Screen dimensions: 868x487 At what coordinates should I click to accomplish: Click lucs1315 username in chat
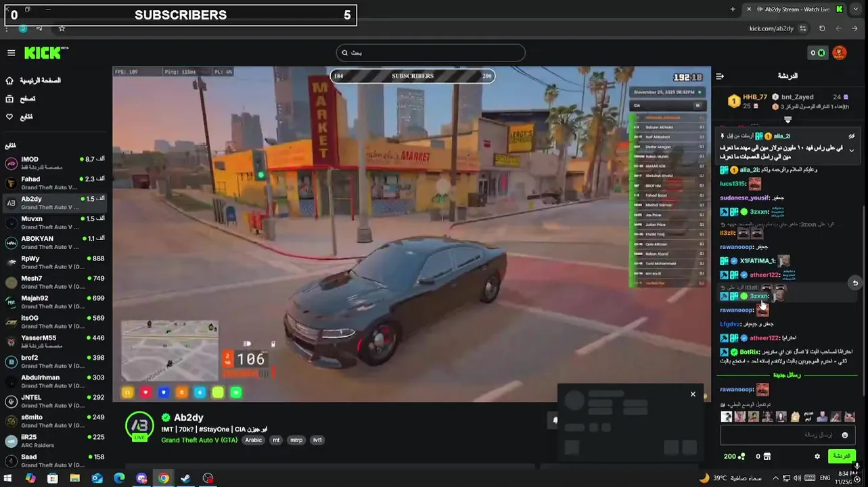coord(733,183)
